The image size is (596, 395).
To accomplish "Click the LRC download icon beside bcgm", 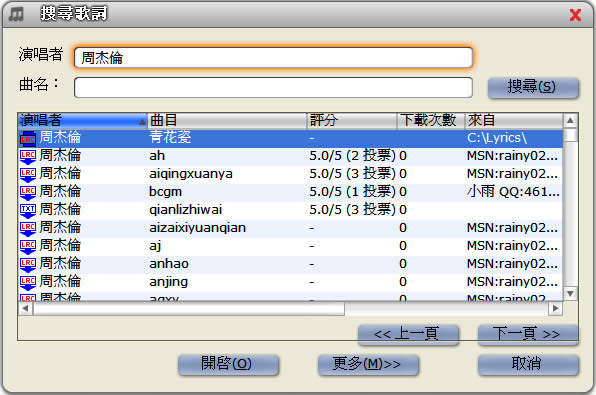I will [x=28, y=192].
